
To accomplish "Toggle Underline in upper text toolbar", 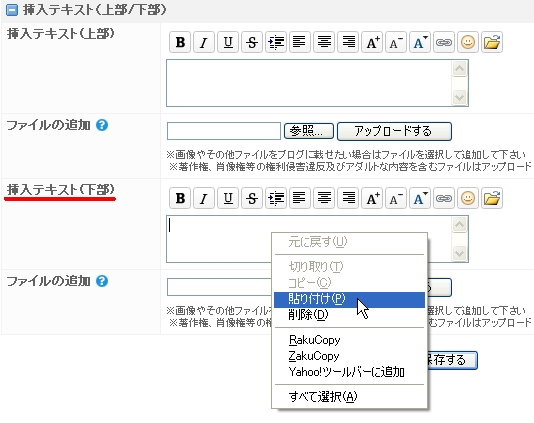I will click(x=228, y=42).
